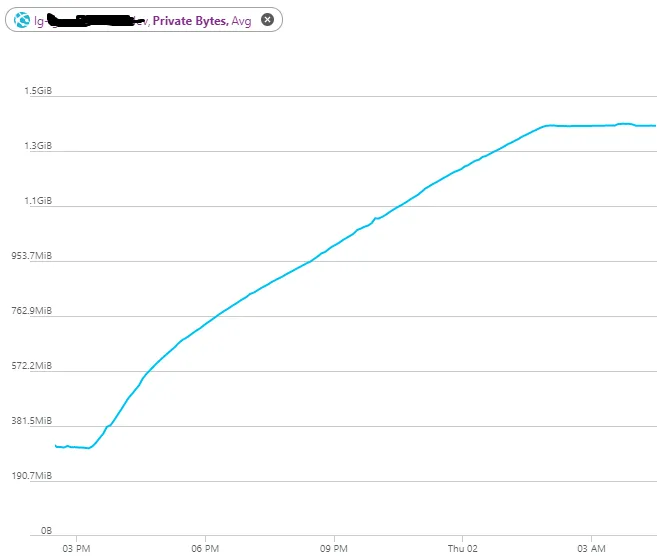Select the 1.1GiB axis gridline label

point(38,201)
